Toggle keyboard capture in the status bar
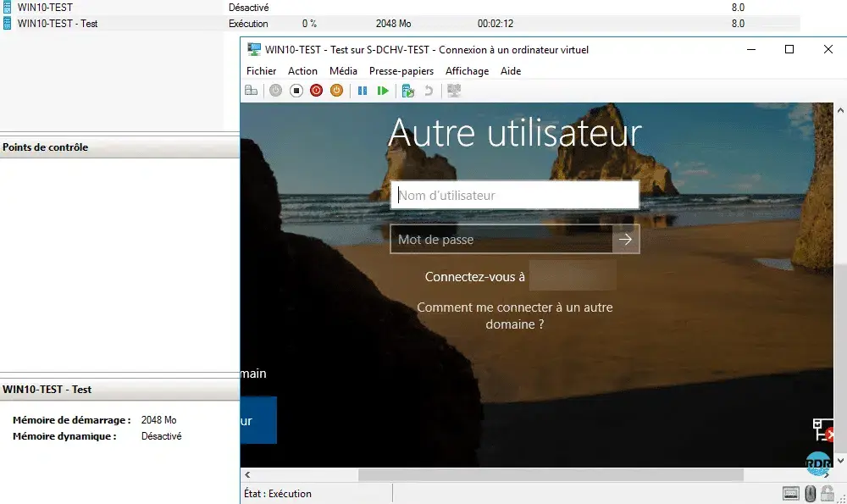The height and width of the screenshot is (504, 847). pos(790,493)
